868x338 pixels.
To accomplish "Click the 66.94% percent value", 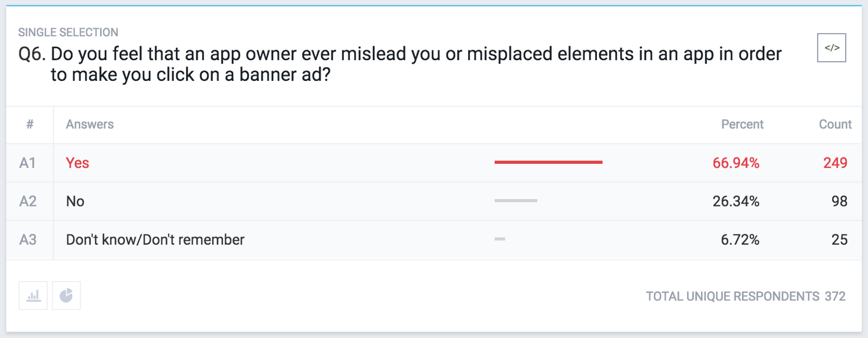I will click(x=736, y=163).
